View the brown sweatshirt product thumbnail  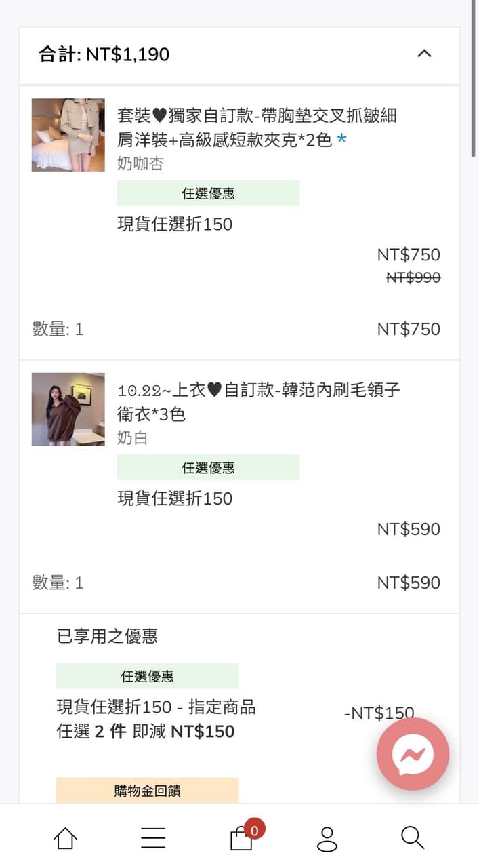pos(68,409)
